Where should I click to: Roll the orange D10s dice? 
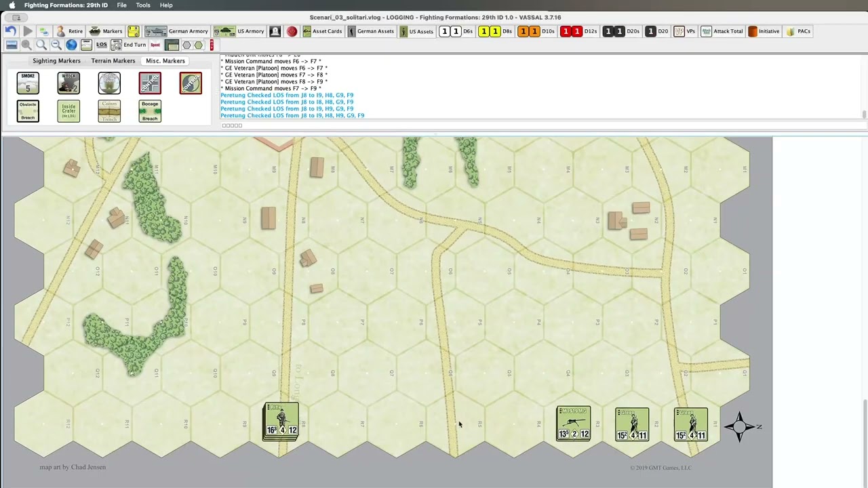click(x=536, y=31)
